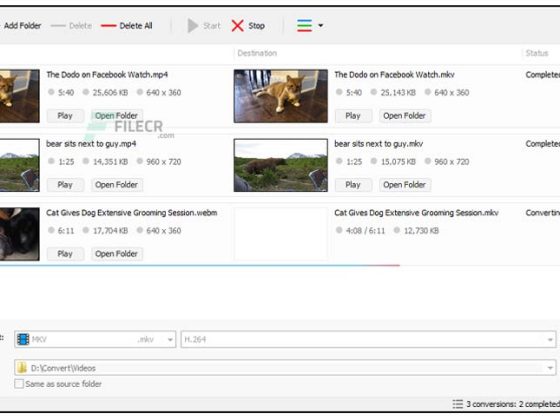Screen dimensions: 560x420
Task: Click the 4:08 / 6:11 progress time
Action: (365, 230)
